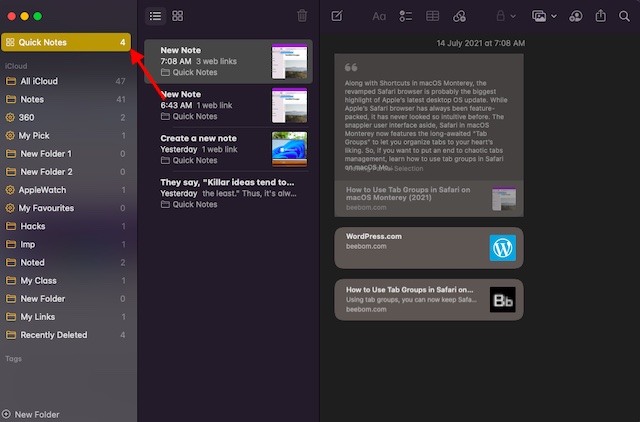Click the checklist icon in toolbar

(x=406, y=16)
